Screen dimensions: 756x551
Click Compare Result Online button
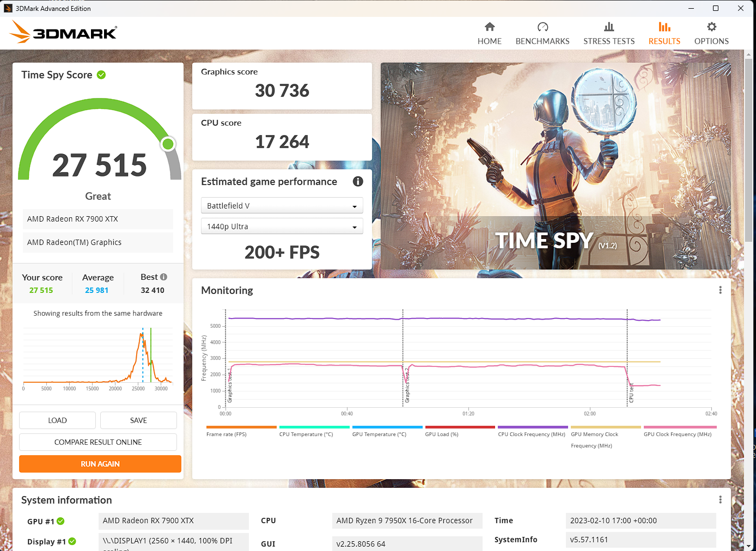click(98, 442)
